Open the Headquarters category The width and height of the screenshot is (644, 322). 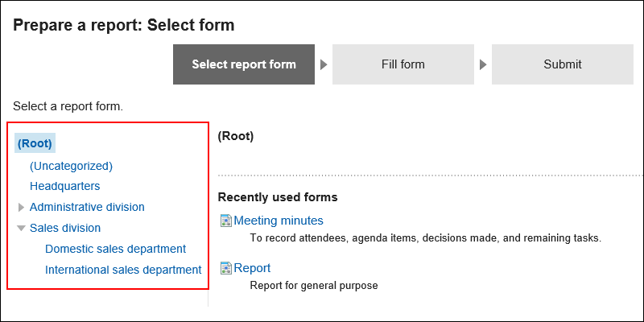click(x=65, y=186)
